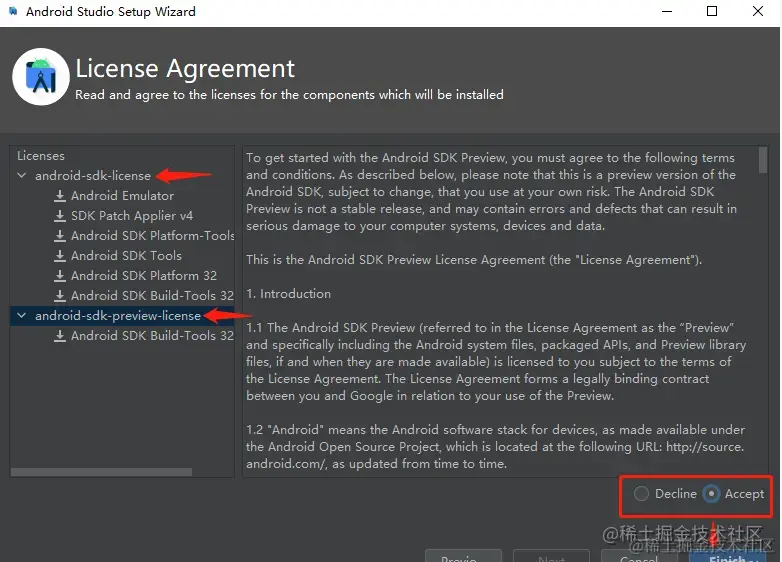Collapse the android-sdk-preview-license node chevron

[x=21, y=315]
